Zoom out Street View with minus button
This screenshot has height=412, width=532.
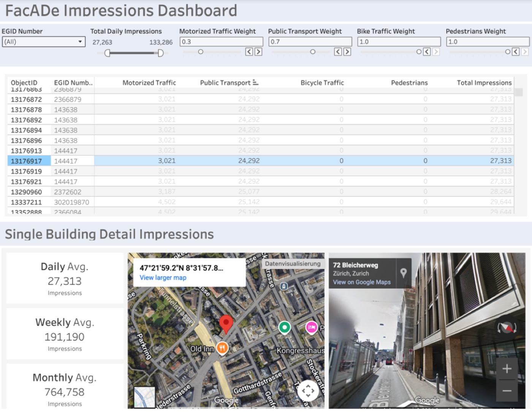507,391
